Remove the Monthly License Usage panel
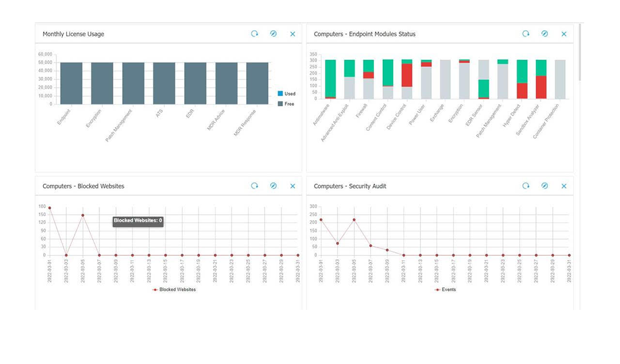The width and height of the screenshot is (620, 364). (x=293, y=34)
